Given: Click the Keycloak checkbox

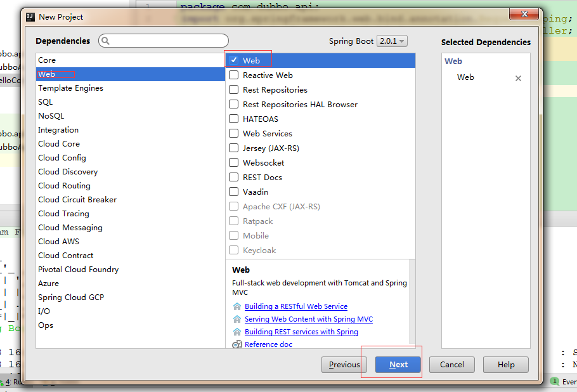Looking at the screenshot, I should [234, 250].
